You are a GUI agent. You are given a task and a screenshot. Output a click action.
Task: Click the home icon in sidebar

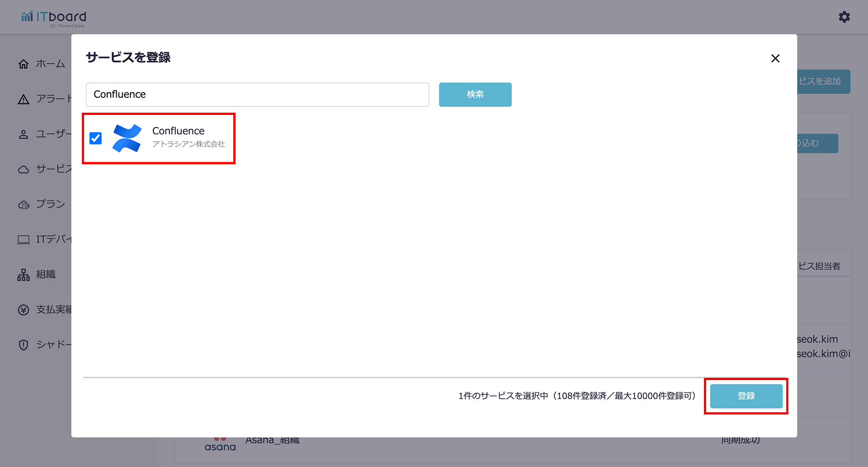[x=24, y=64]
